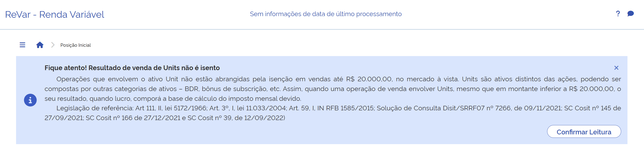Click the 'Fique atento!' alert heading
The width and height of the screenshot is (644, 148).
click(132, 68)
